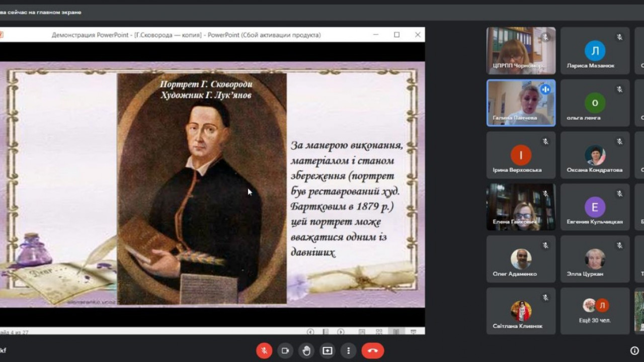Select Олег Адаменко participant tile
This screenshot has width=644, height=362.
(x=521, y=259)
